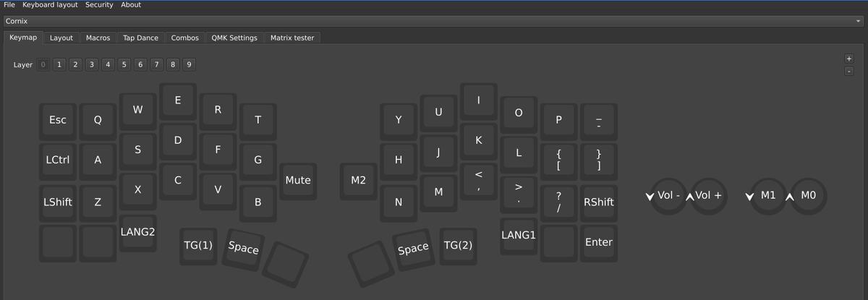Open the Matrix tester tab
The image size is (868, 300).
[x=292, y=38]
